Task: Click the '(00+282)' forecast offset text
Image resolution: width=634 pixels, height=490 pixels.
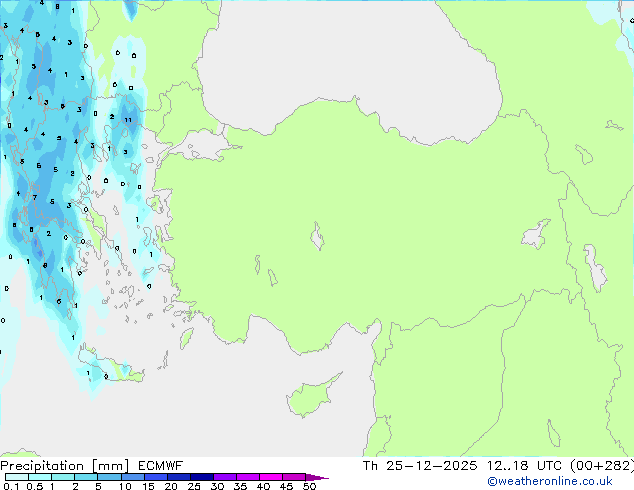Action: tap(602, 466)
